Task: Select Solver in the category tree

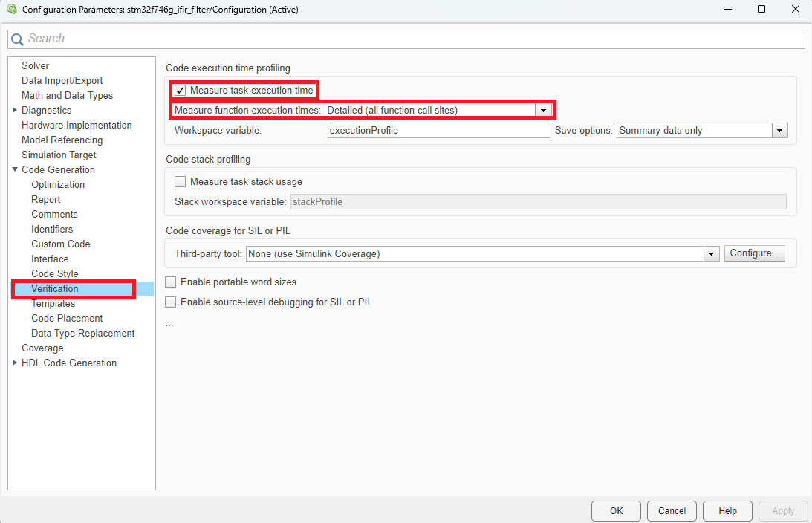Action: point(36,66)
